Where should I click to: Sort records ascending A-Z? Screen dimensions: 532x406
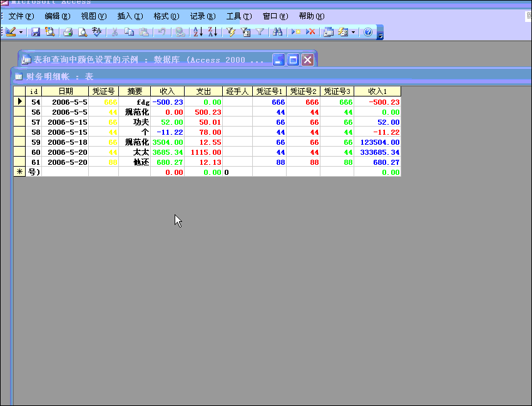click(x=198, y=32)
